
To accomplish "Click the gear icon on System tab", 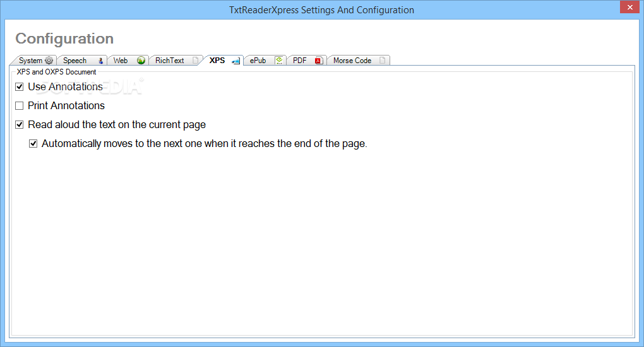I will pos(49,61).
